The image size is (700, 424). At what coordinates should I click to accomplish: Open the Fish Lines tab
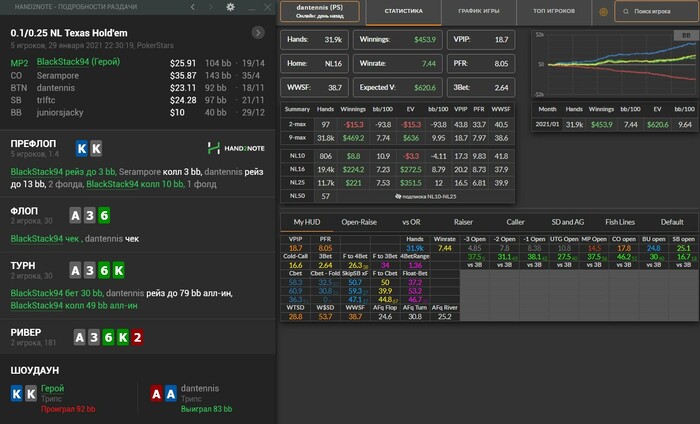click(x=620, y=222)
